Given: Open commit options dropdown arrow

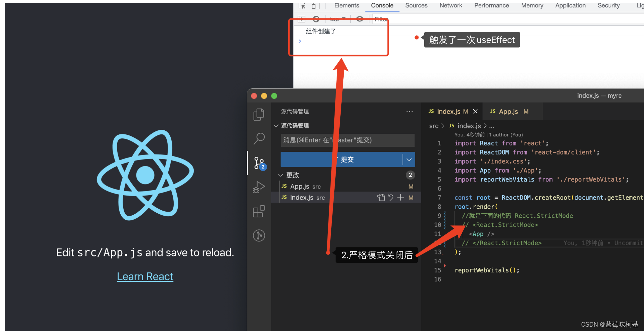Looking at the screenshot, I should [409, 159].
